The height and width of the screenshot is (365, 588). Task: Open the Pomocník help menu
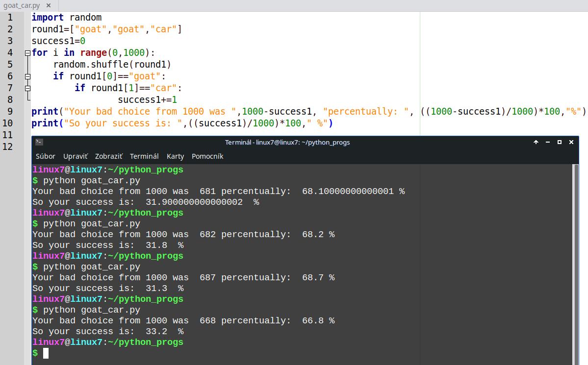coord(207,156)
